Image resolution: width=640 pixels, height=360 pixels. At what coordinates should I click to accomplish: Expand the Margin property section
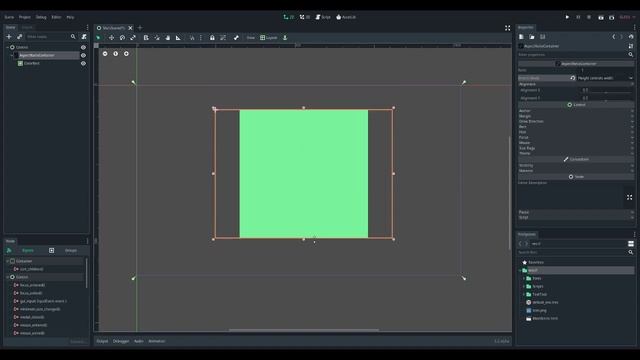[576, 116]
